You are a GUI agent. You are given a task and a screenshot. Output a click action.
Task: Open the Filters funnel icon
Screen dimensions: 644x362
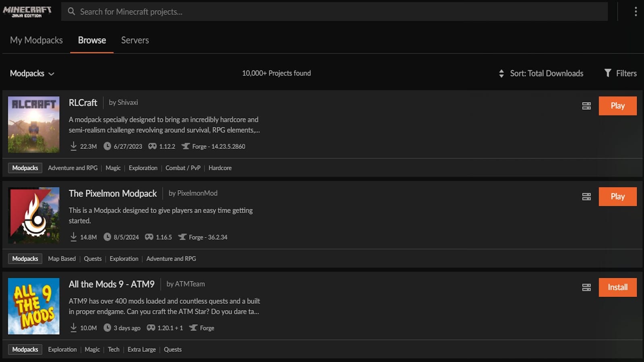608,73
